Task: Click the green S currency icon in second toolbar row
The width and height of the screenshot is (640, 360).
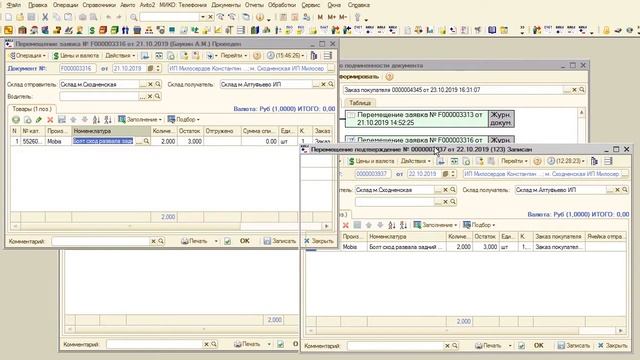Action: coord(92,30)
